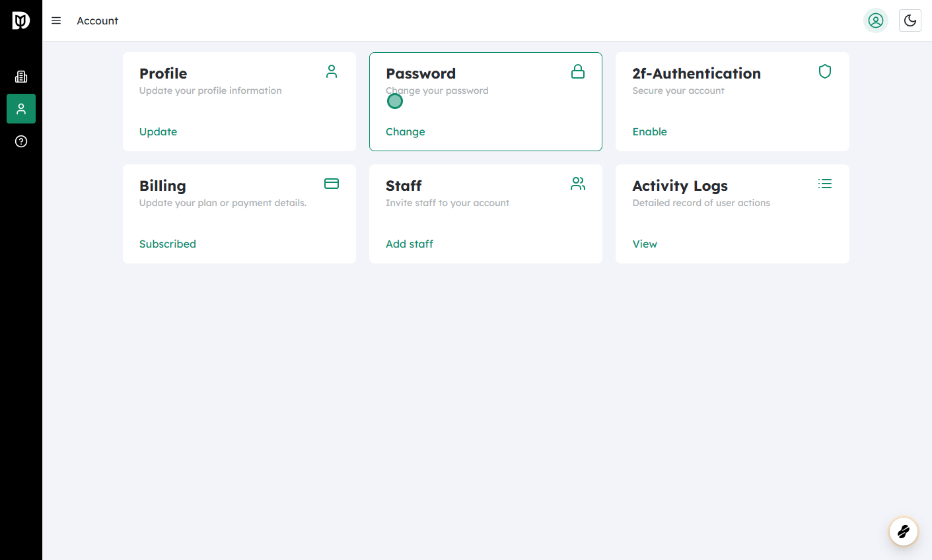Toggle dark mode with the moon icon
The image size is (932, 560).
pos(910,20)
